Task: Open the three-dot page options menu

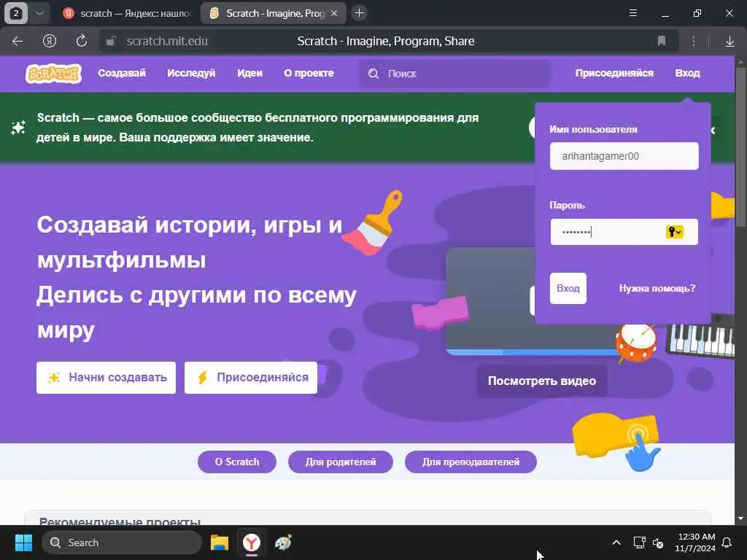Action: click(694, 42)
